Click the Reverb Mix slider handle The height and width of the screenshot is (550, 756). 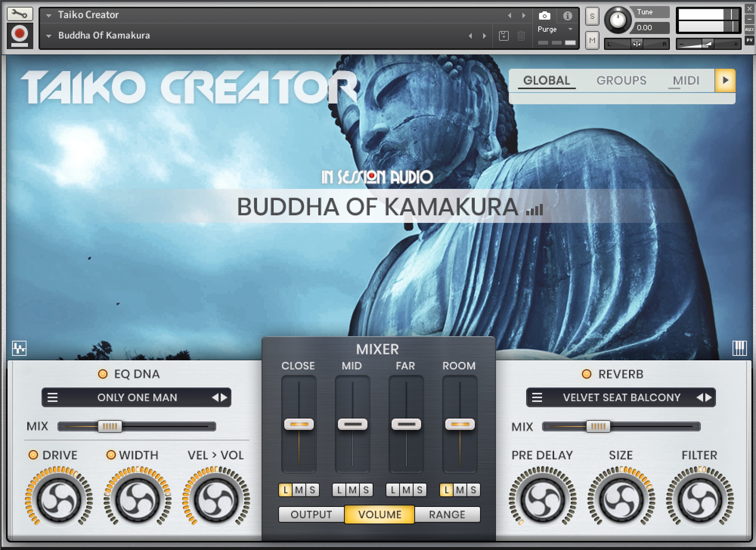click(x=598, y=426)
